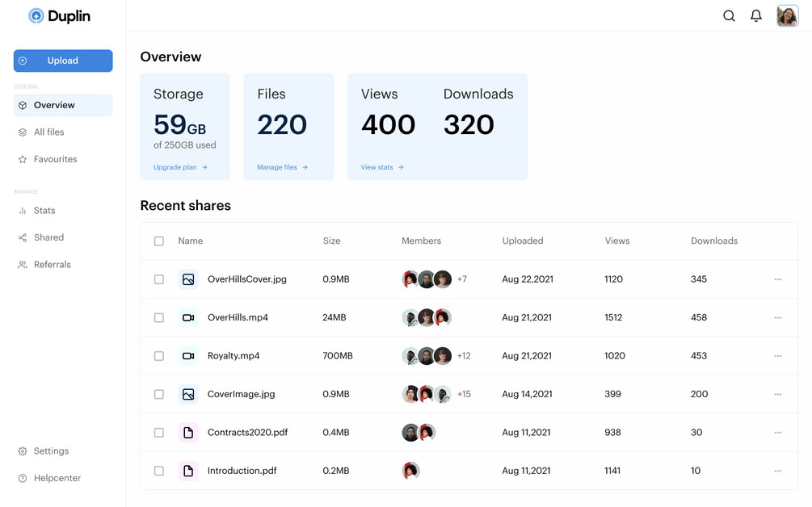The height and width of the screenshot is (507, 812).
Task: Open the user profile avatar menu
Action: (x=787, y=16)
